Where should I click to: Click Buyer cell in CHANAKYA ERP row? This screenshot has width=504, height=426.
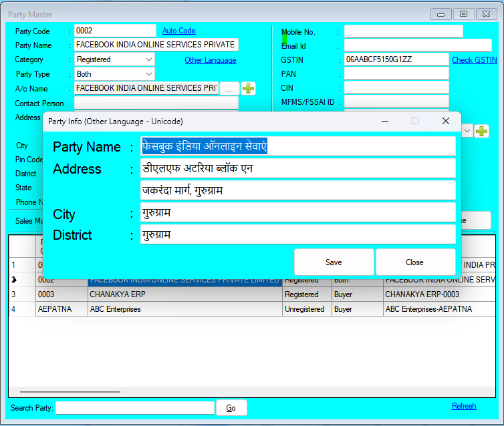[x=358, y=294]
